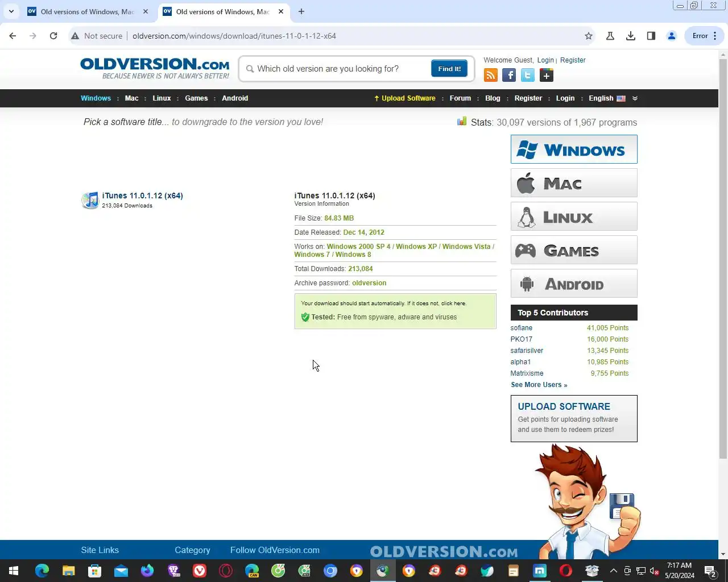Click the Forum nav link
Viewport: 728px width, 582px height.
click(460, 98)
